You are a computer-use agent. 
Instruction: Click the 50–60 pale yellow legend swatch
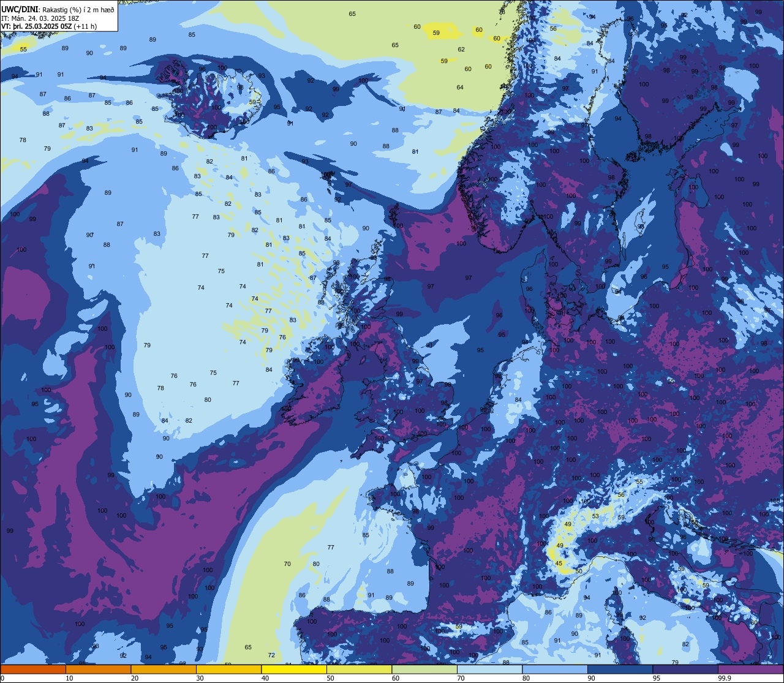[359, 669]
